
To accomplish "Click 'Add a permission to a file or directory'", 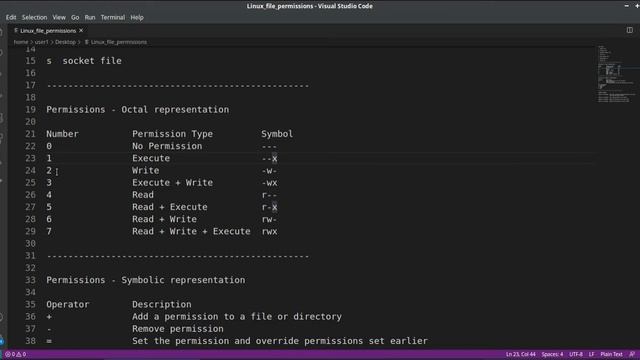I will click(237, 317).
